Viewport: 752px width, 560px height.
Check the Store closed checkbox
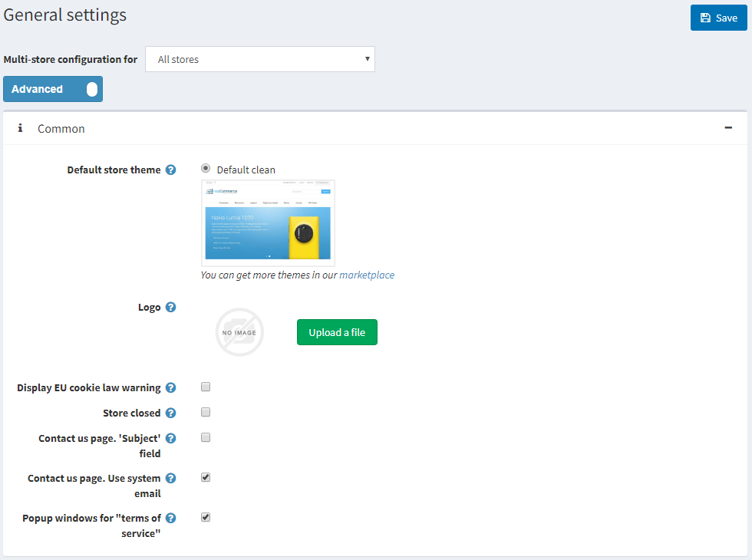click(206, 412)
